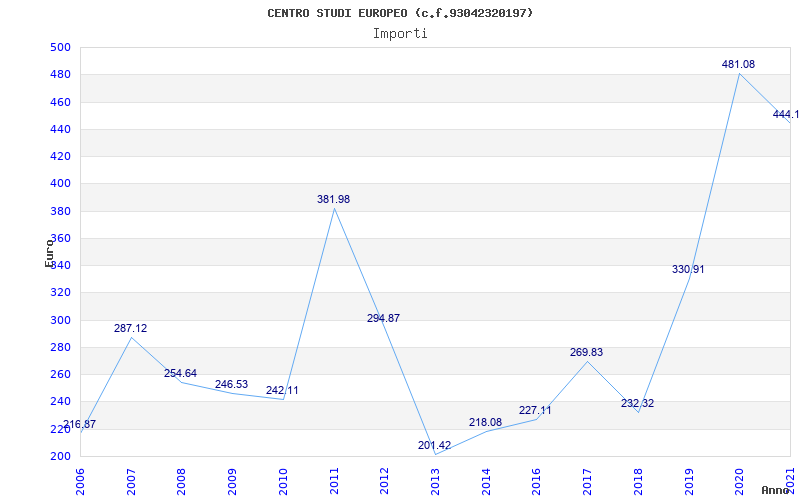Click the 2011 x-axis year label
Viewport: 800px width, 500px height.
coord(334,481)
